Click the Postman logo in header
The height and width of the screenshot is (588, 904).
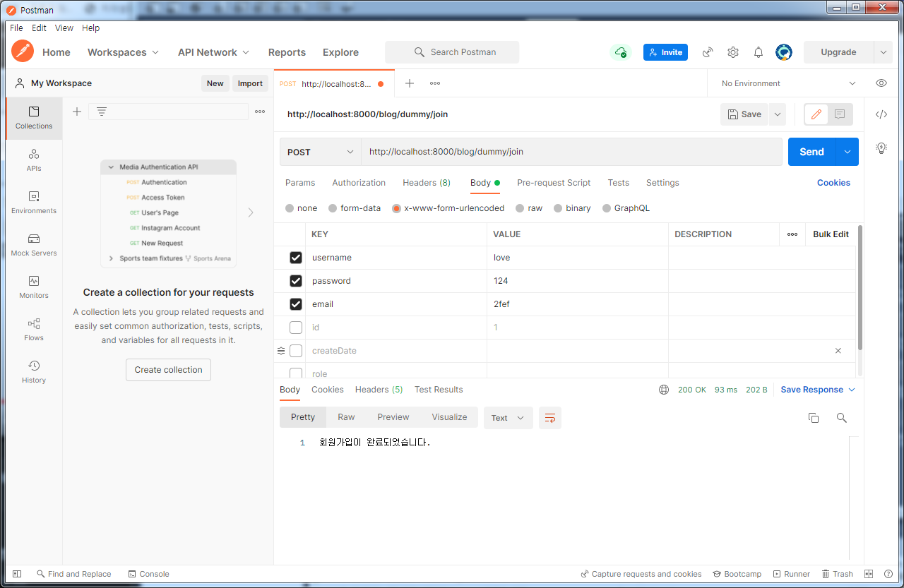(23, 52)
